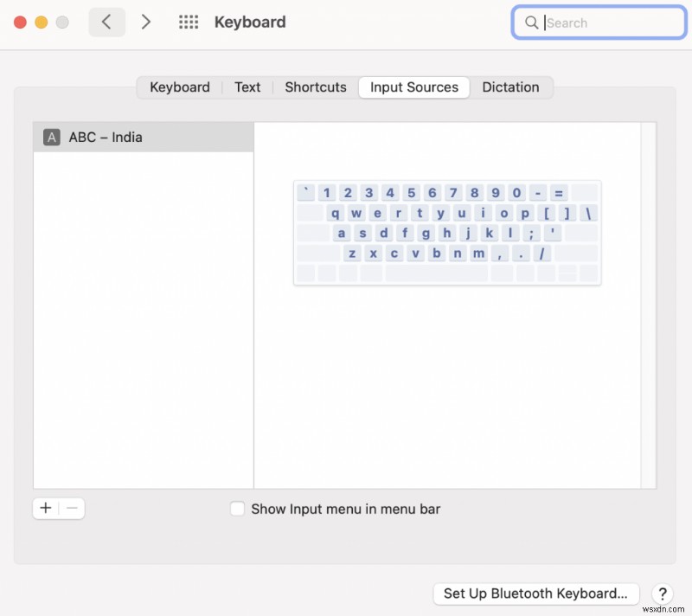Remove the selected input source with the minus button

(x=72, y=508)
